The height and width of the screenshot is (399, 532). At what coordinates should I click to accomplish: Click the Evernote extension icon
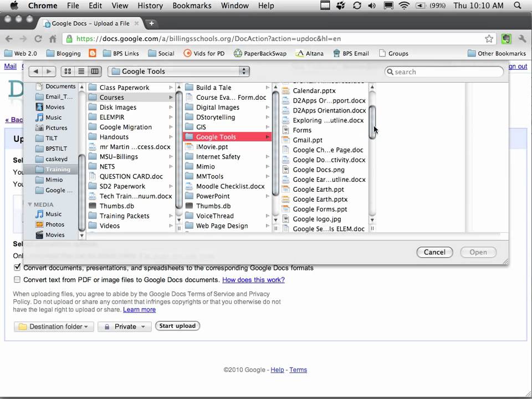click(x=506, y=39)
